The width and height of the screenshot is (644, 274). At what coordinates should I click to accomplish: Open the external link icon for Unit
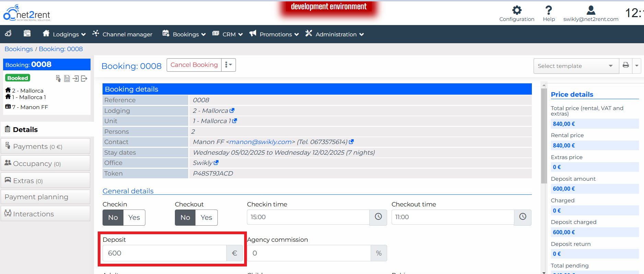coord(235,121)
